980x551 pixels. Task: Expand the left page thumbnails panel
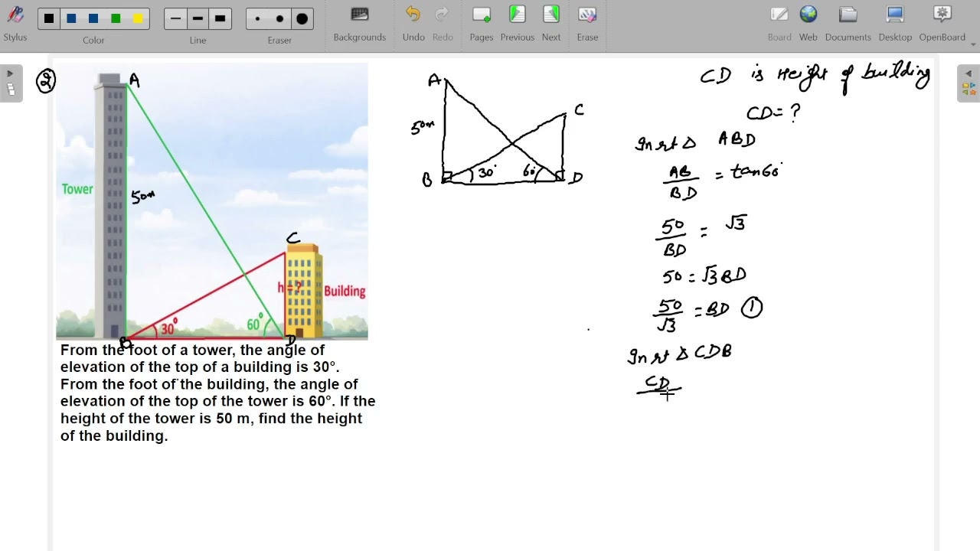coord(10,83)
